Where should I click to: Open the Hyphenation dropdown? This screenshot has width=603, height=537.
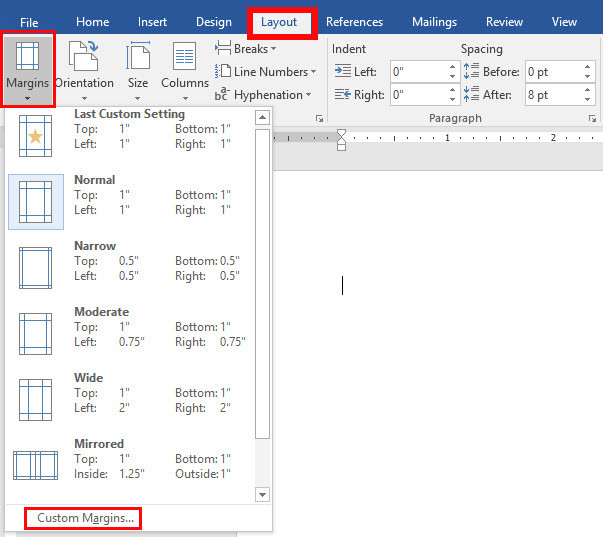pyautogui.click(x=264, y=95)
